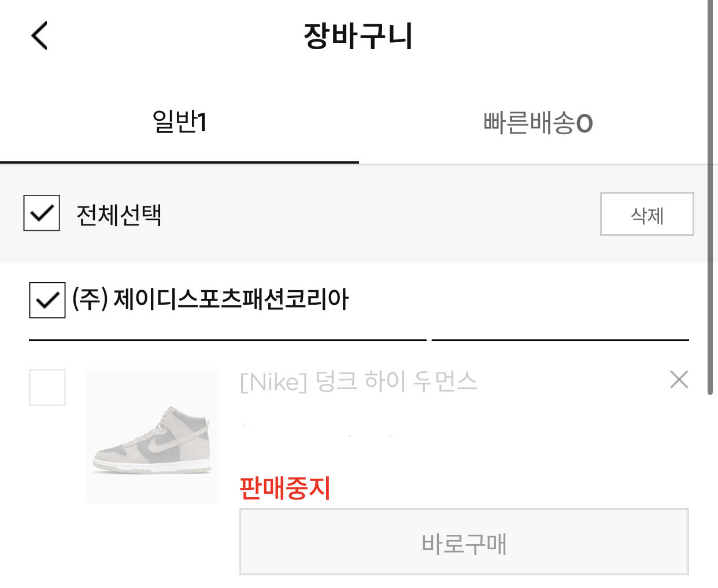The image size is (718, 588).
Task: Open the 빠른배송 tab
Action: [538, 123]
